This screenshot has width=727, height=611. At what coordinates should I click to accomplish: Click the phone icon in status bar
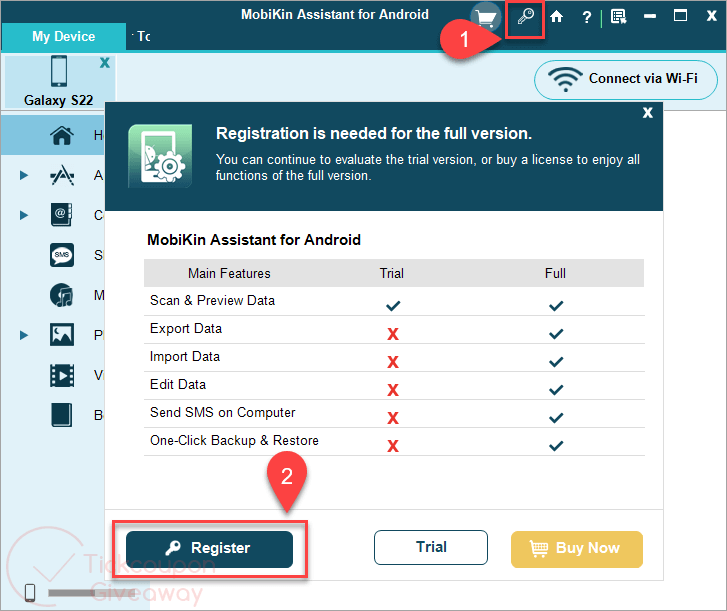30,592
